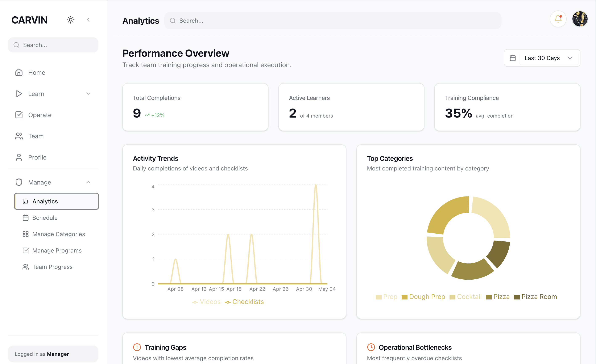Screen dimensions: 596x364
Task: Click the header search magnifier icon
Action: (173, 21)
